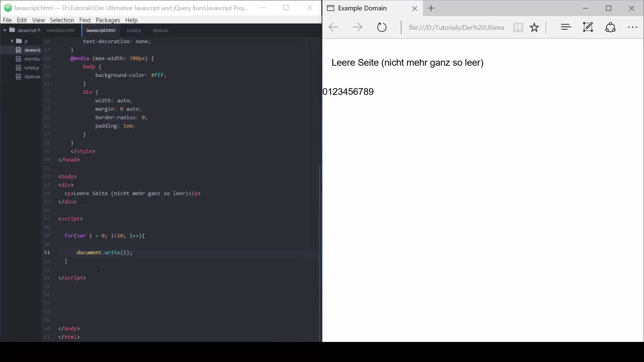Image resolution: width=644 pixels, height=362 pixels.
Task: Click the closing </script> tag line
Action: 72,278
